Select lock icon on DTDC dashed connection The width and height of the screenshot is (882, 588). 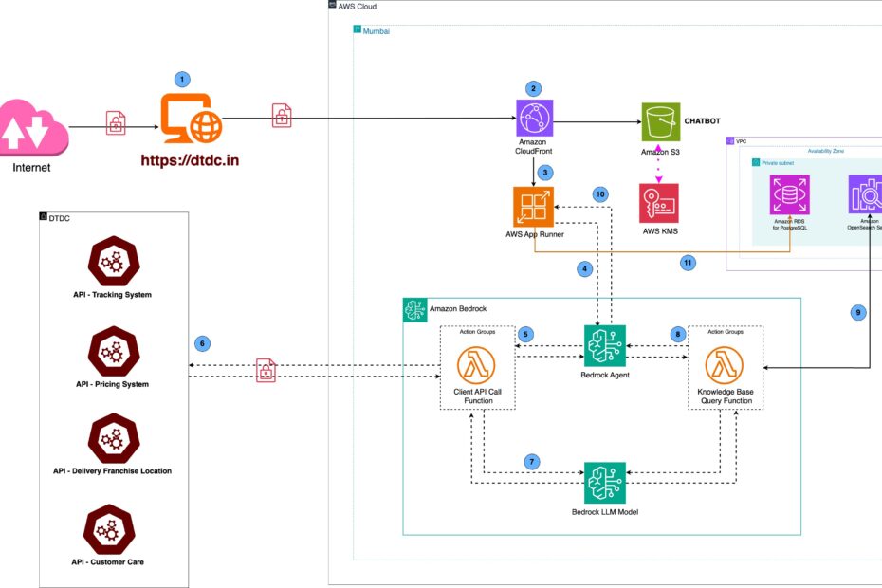tap(266, 370)
